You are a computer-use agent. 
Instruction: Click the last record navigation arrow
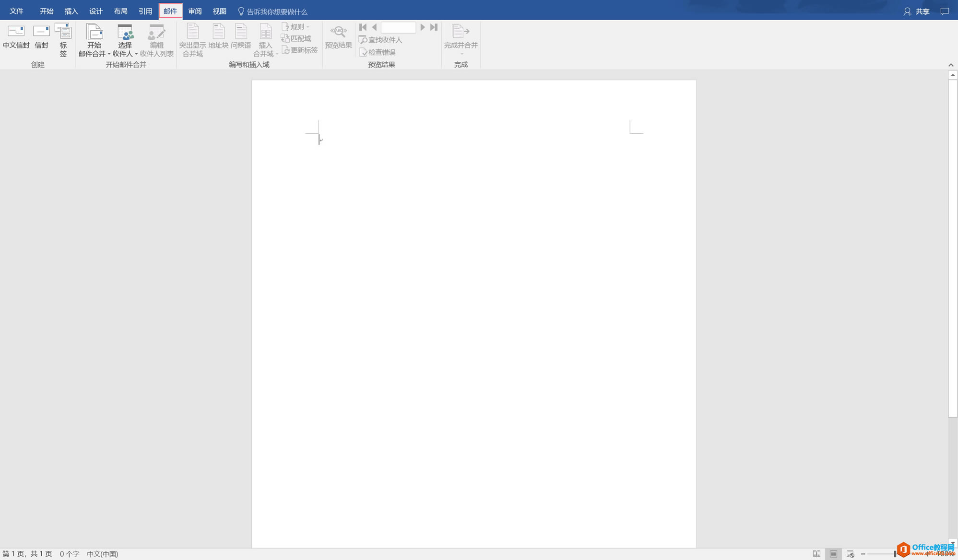[x=434, y=27]
